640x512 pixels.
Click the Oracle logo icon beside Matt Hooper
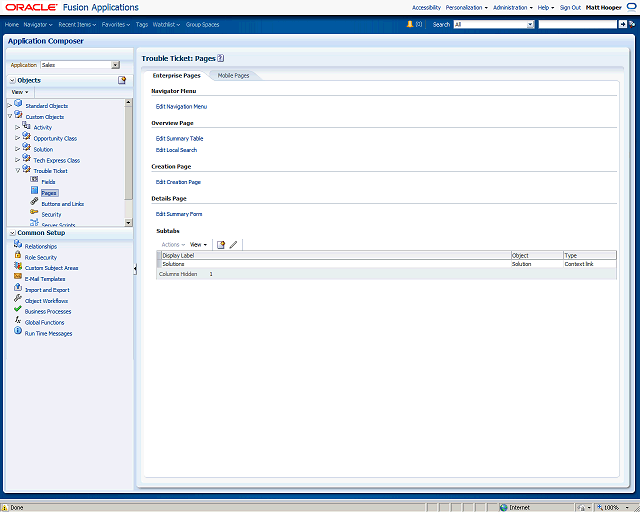tap(631, 7)
